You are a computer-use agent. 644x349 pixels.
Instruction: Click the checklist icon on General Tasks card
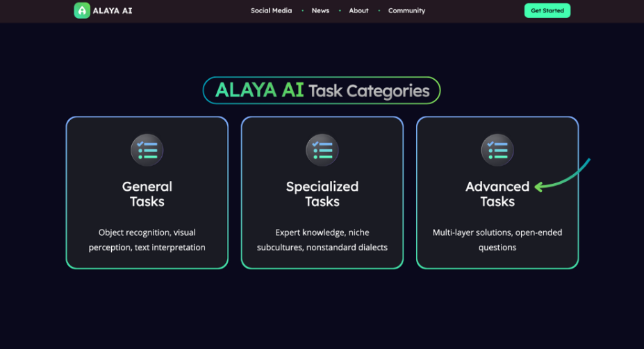pos(147,150)
